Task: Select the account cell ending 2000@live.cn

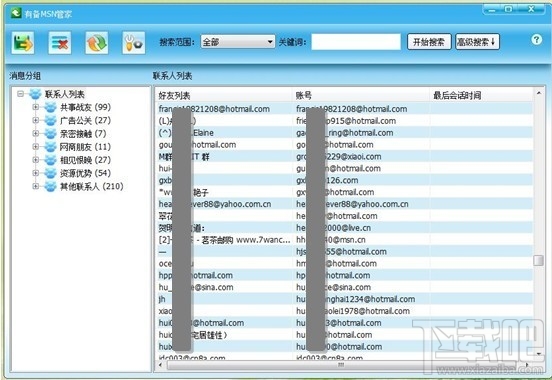Action: tap(333, 228)
